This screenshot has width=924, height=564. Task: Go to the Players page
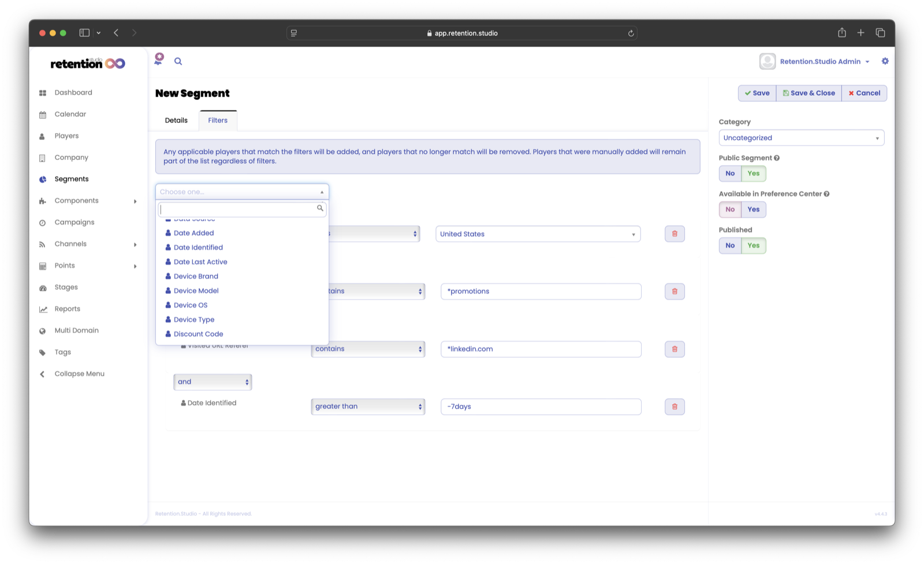pyautogui.click(x=66, y=136)
